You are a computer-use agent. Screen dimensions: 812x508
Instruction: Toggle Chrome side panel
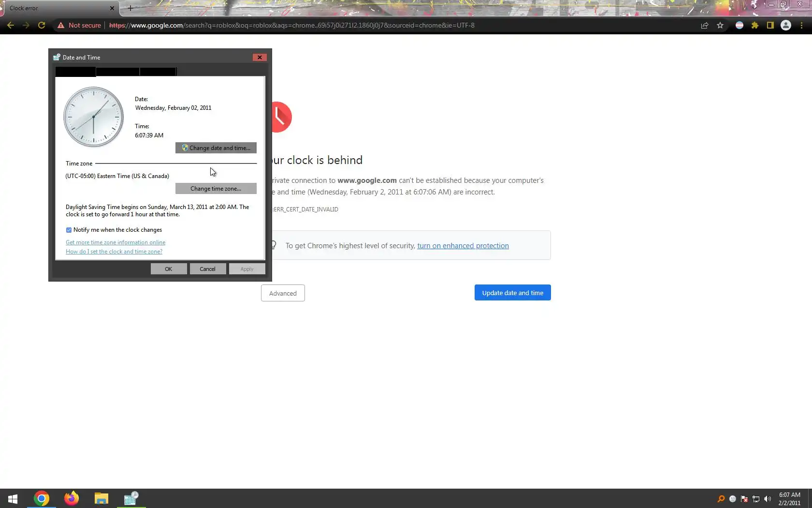click(x=770, y=25)
